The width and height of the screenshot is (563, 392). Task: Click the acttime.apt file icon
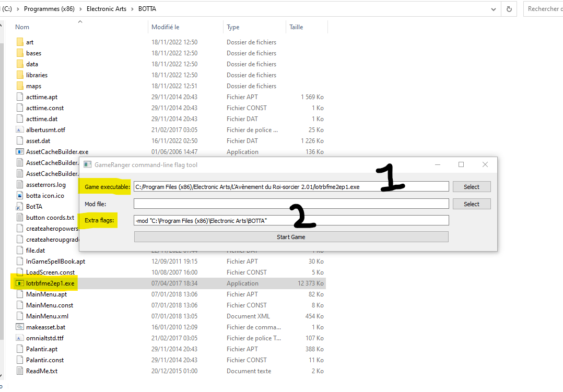20,97
